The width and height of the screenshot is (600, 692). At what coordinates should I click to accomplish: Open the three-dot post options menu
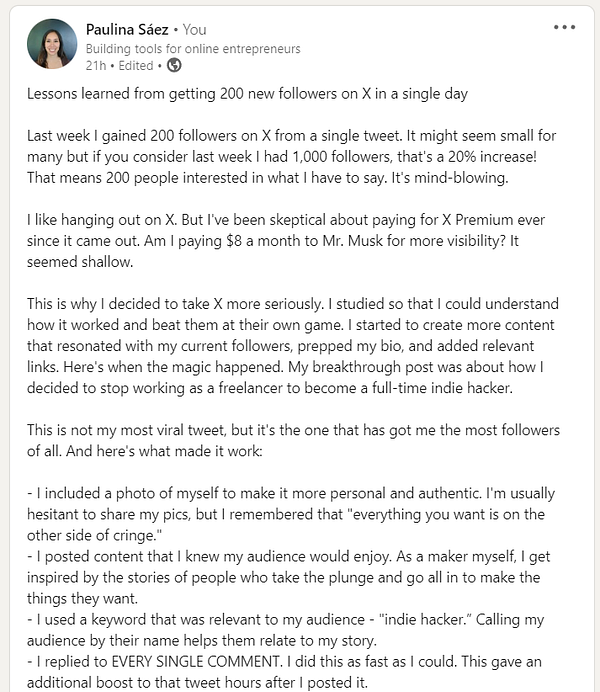564,27
